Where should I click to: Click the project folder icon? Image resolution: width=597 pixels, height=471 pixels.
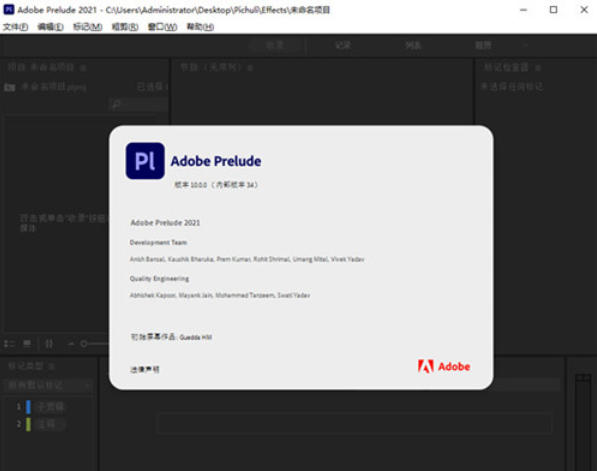point(10,87)
